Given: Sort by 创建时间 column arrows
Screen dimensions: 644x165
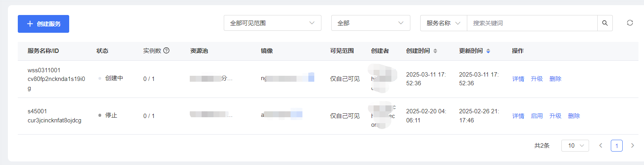Looking at the screenshot, I should click(435, 51).
